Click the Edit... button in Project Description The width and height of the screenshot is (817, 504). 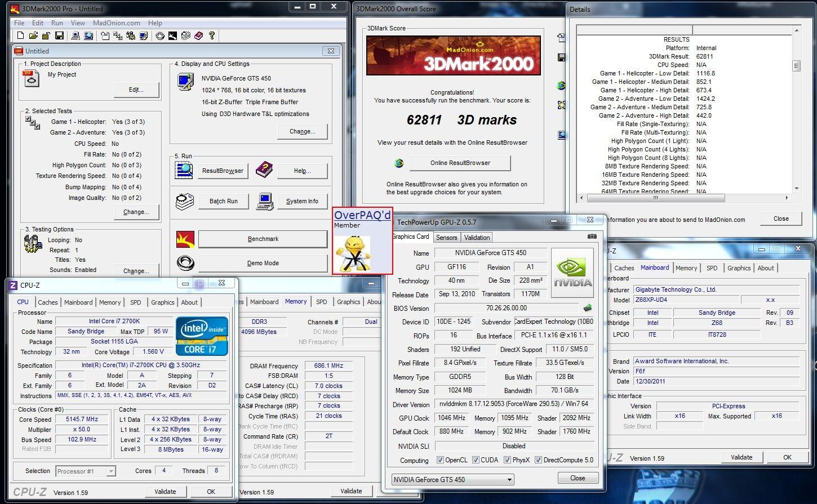tap(136, 90)
